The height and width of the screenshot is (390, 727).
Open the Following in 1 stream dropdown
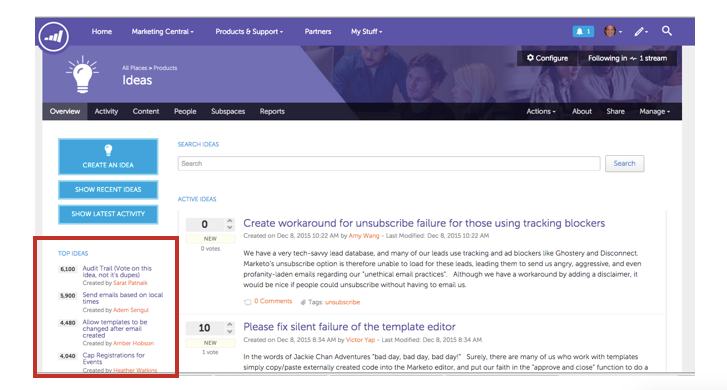[x=627, y=58]
